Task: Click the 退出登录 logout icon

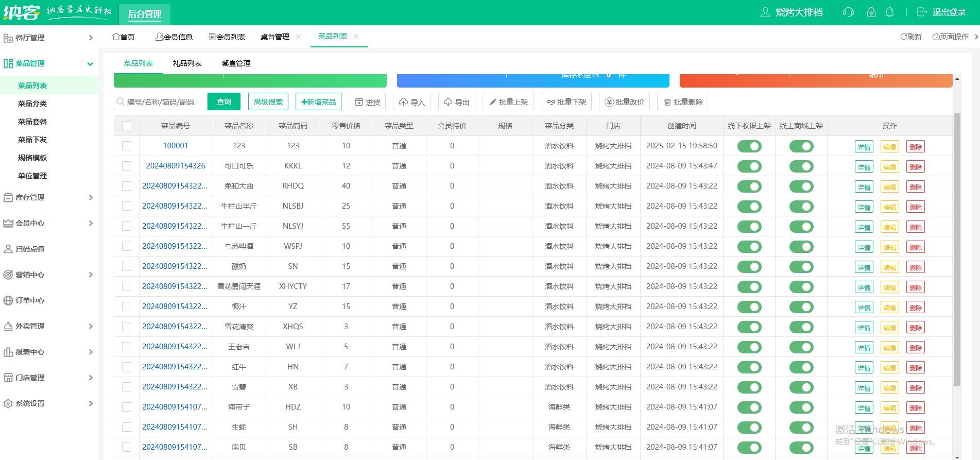Action: tap(922, 12)
